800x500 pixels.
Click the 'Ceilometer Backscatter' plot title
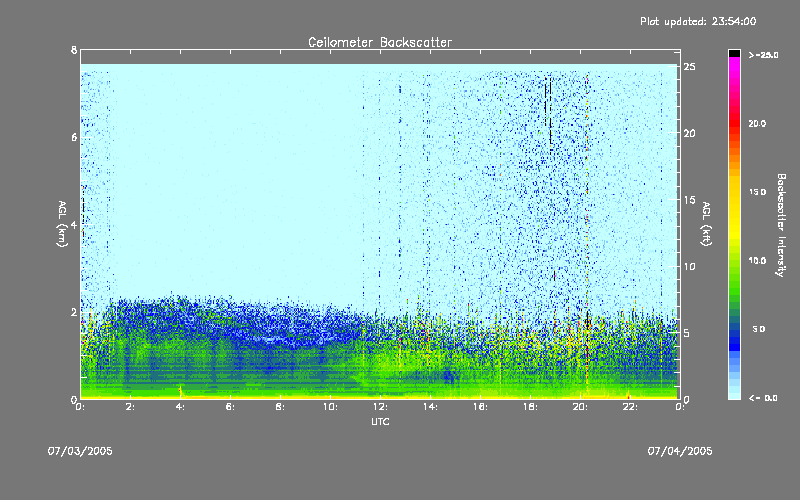click(x=380, y=42)
